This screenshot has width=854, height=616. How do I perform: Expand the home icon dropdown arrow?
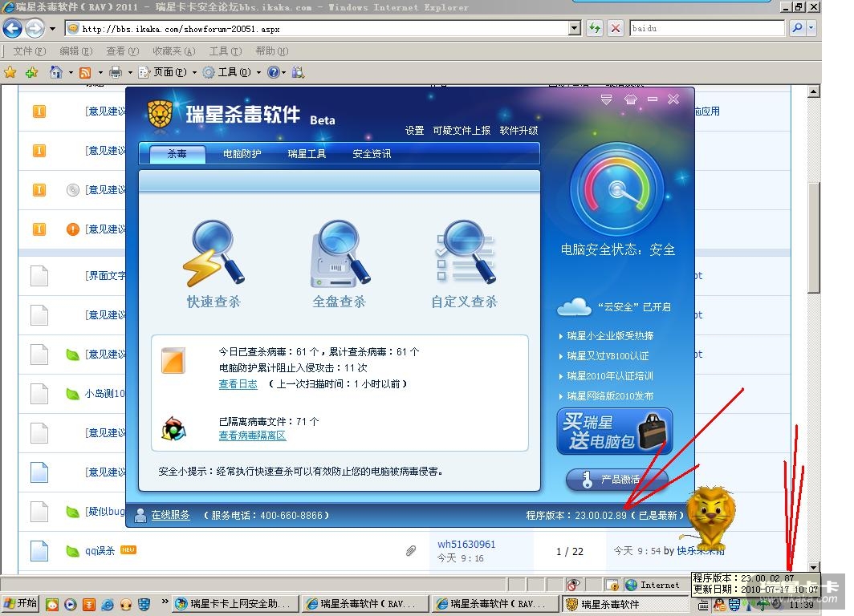click(71, 72)
